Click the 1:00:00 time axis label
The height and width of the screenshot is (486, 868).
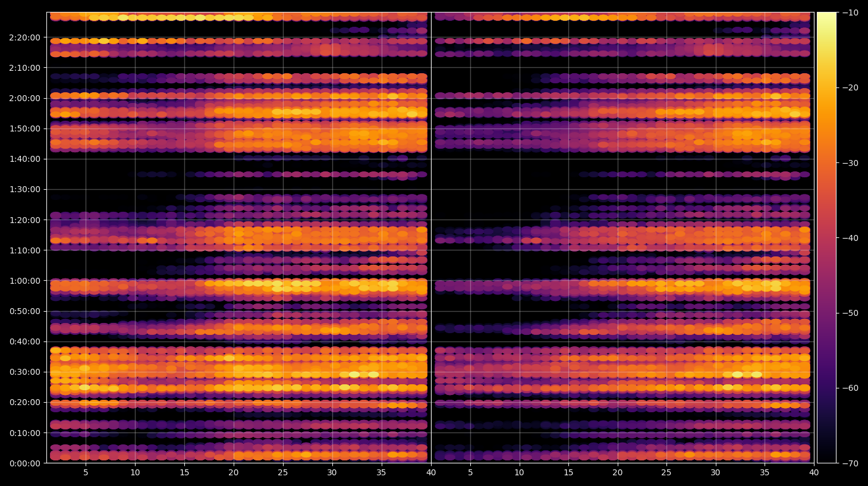coord(25,281)
